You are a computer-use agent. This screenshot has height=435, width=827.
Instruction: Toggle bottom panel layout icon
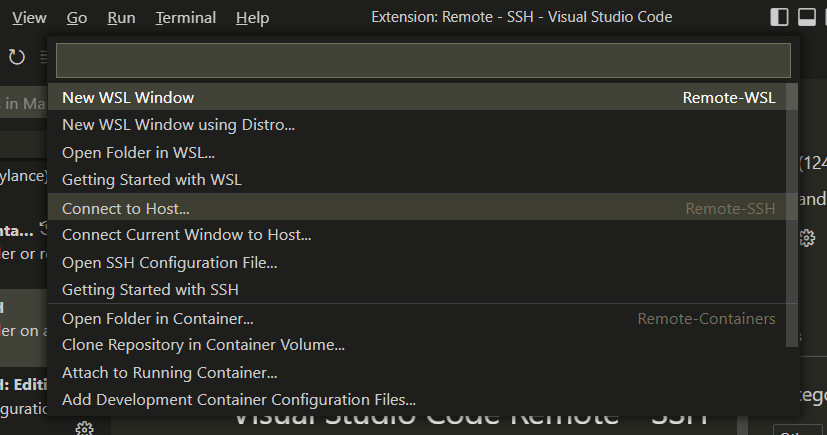coord(806,17)
